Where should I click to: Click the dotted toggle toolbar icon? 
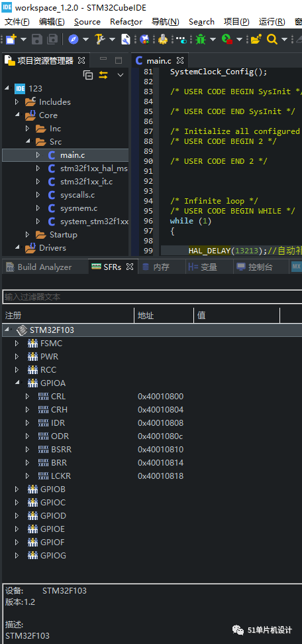click(181, 39)
